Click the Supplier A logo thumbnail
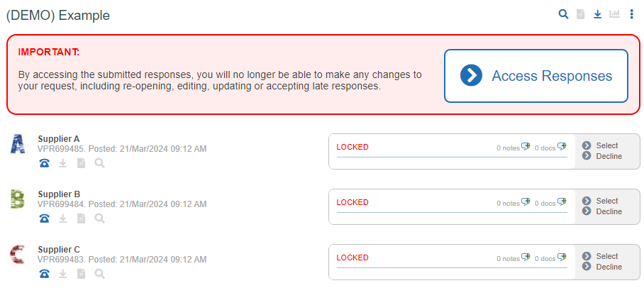 point(17,144)
